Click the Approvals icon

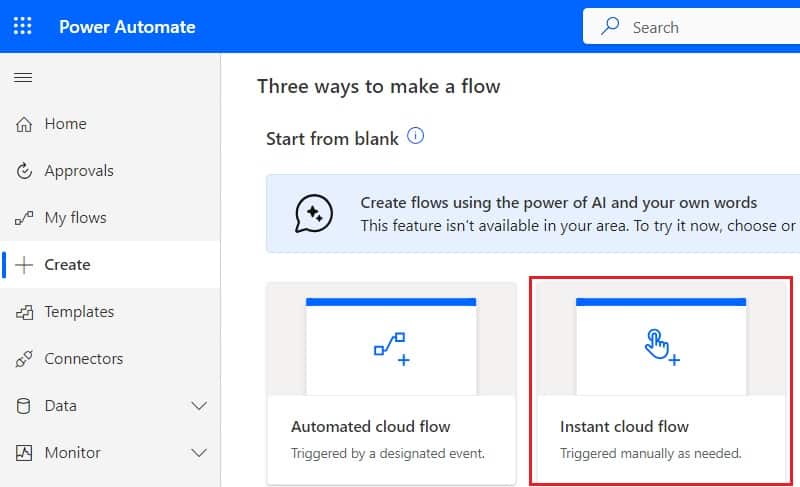pos(24,171)
